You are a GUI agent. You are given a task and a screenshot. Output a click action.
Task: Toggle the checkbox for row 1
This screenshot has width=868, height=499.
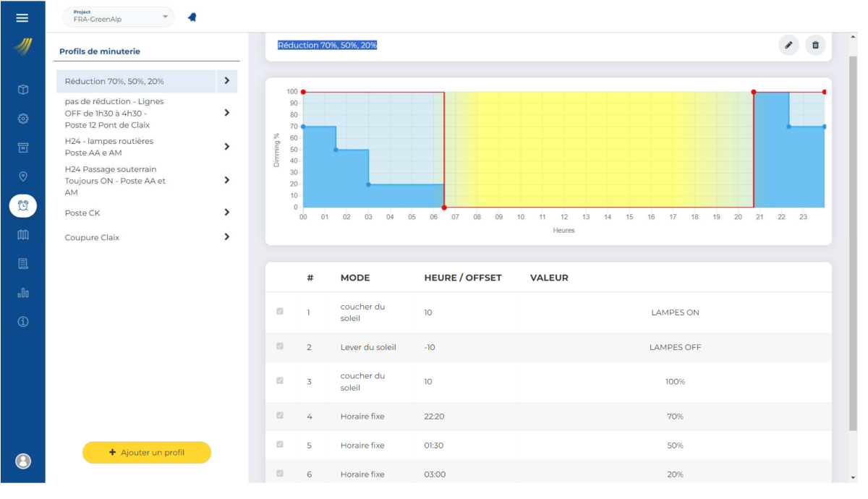280,312
